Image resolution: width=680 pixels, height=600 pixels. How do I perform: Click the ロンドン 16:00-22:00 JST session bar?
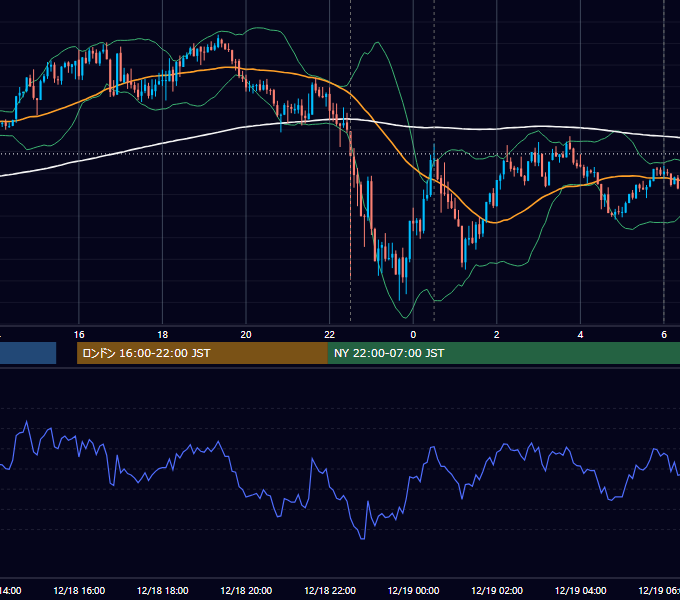click(x=202, y=353)
